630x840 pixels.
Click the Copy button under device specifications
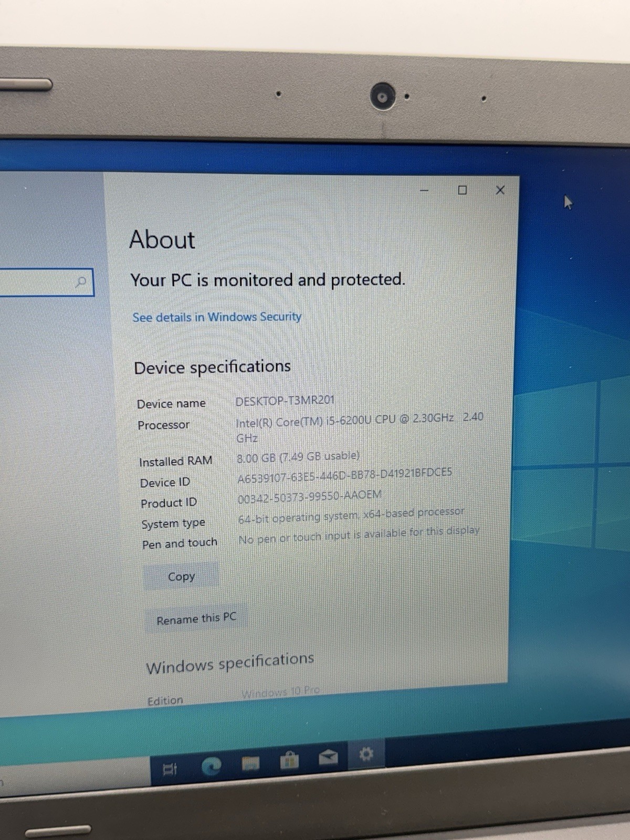tap(181, 576)
